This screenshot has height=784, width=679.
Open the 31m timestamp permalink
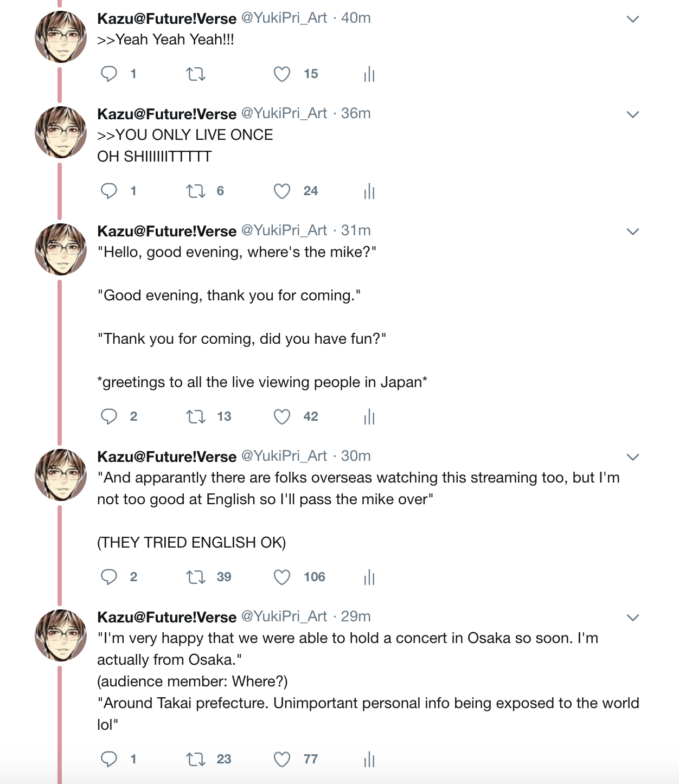[x=356, y=230]
